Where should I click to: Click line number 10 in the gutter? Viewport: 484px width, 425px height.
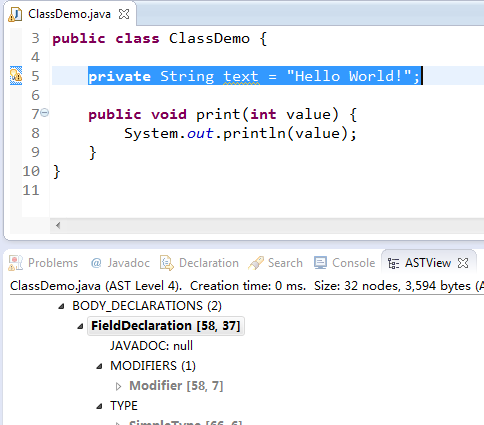point(31,171)
